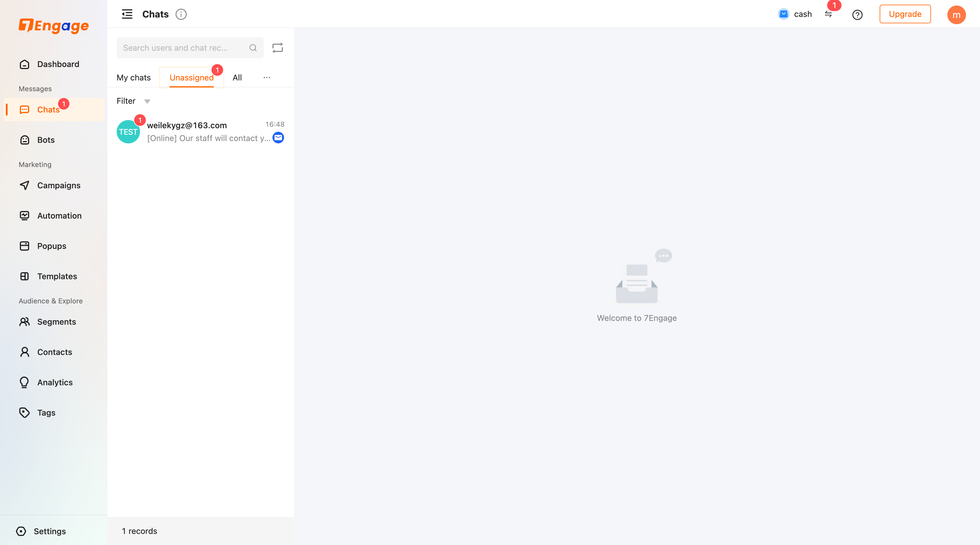Switch to My chats tab
The width and height of the screenshot is (980, 545).
[x=134, y=78]
